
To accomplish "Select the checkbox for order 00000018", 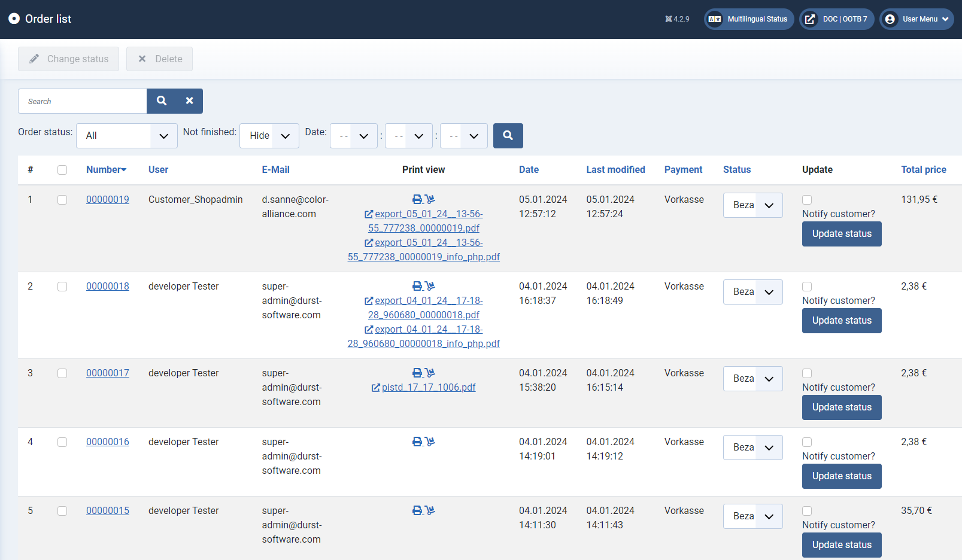I will (62, 287).
